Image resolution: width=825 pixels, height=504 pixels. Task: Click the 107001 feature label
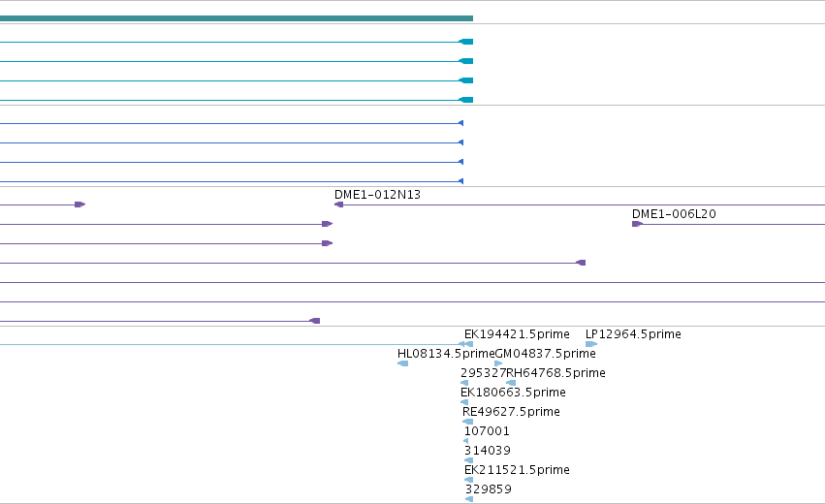[x=487, y=431]
